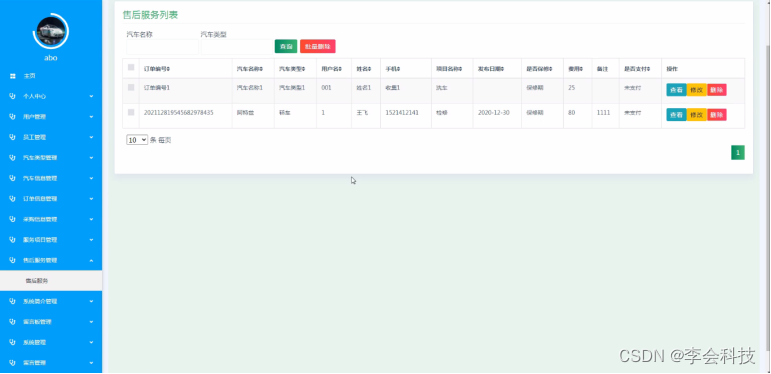
Task: Sort by the 订单编号 column arrows
Action: pos(169,69)
